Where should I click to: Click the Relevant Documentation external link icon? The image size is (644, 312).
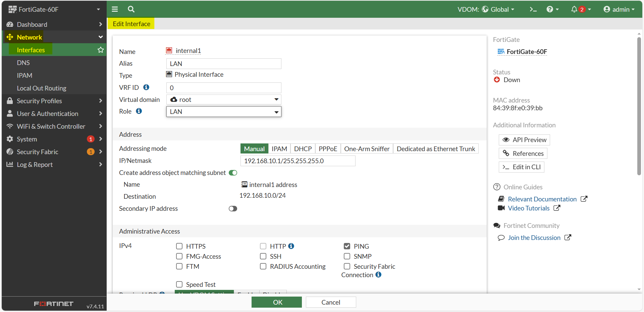pyautogui.click(x=584, y=199)
